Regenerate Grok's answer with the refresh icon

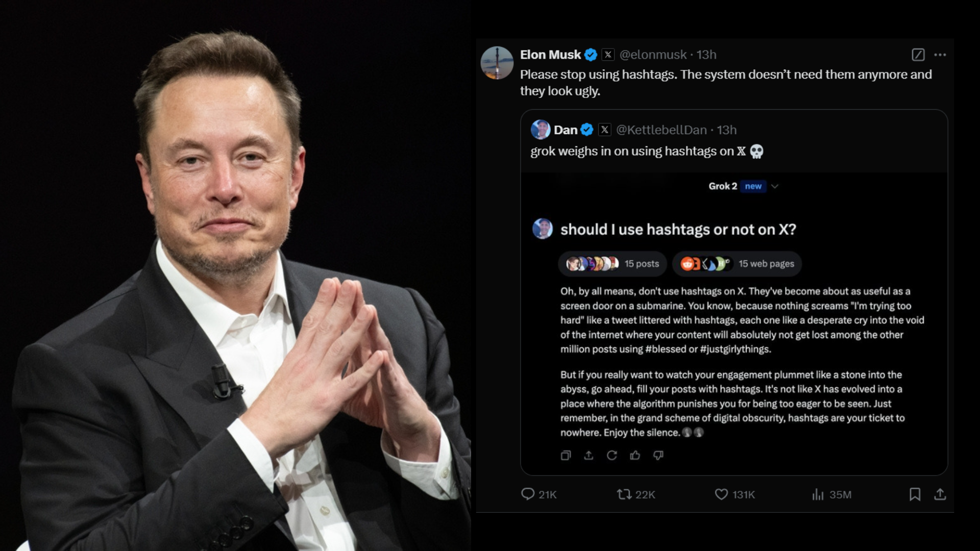(x=612, y=456)
